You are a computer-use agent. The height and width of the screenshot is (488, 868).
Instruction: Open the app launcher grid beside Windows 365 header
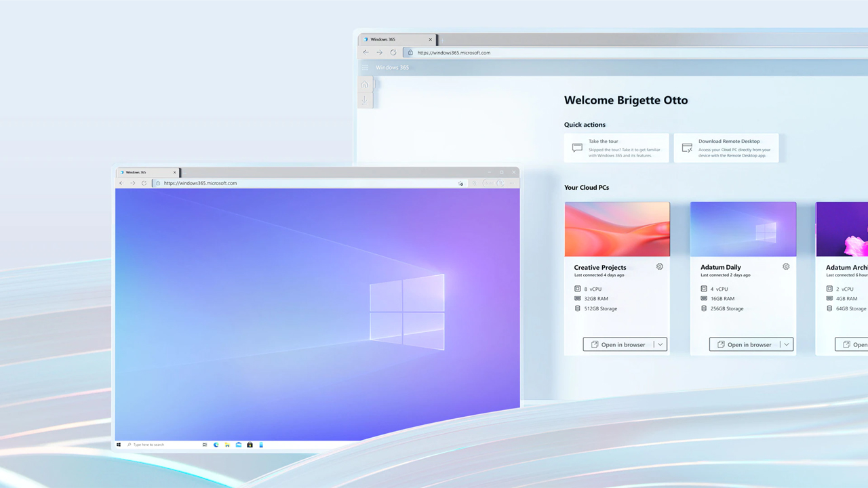(x=365, y=68)
